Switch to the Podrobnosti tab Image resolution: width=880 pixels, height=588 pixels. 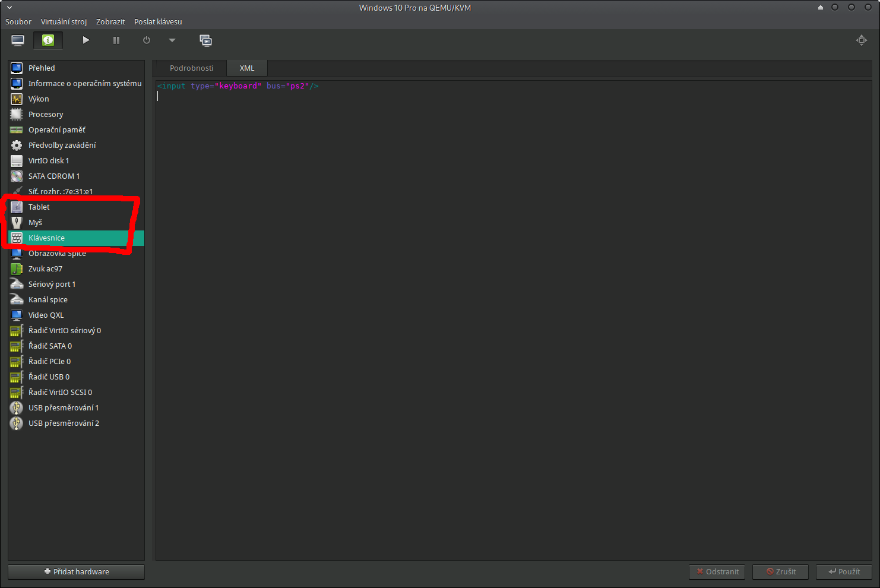(191, 68)
